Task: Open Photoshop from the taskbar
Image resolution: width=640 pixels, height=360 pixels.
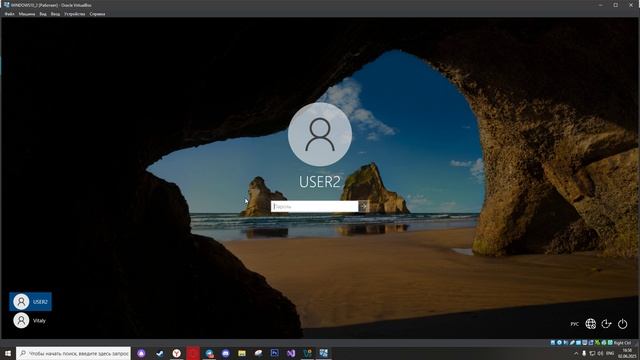Action: point(275,353)
